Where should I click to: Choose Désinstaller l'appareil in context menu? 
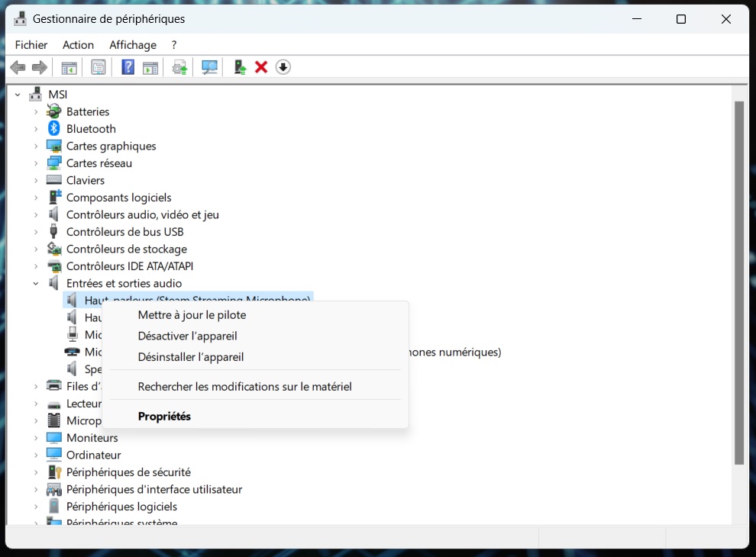point(190,357)
